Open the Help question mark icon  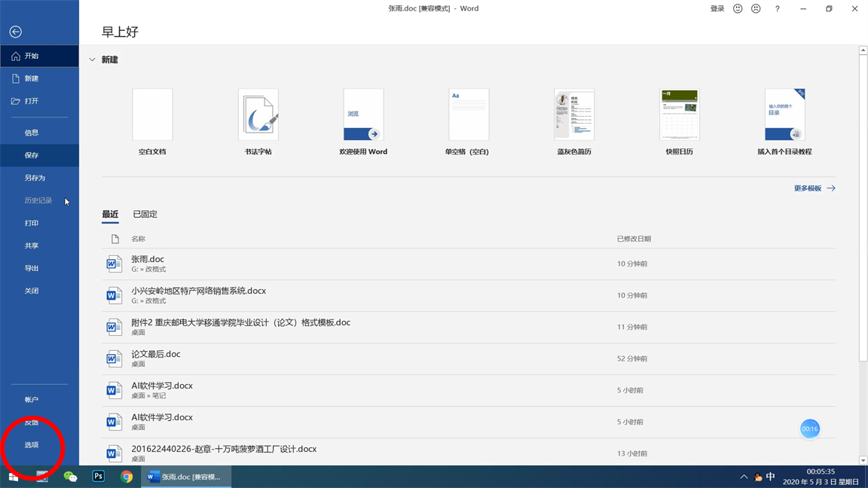click(777, 9)
